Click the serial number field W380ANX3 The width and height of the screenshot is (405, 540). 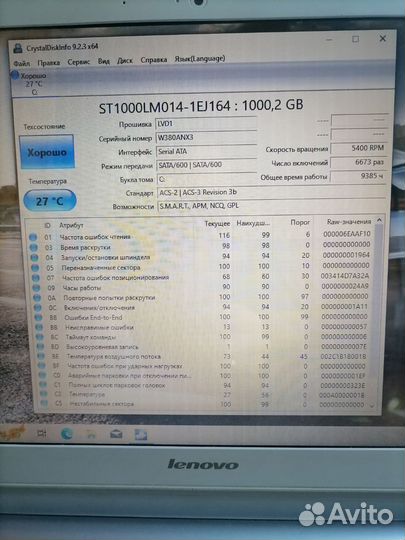[x=206, y=137]
